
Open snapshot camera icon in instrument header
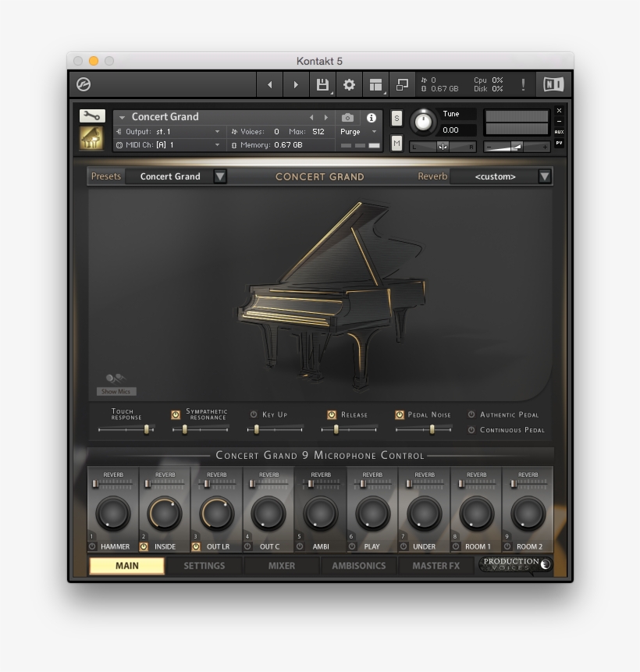pyautogui.click(x=347, y=117)
